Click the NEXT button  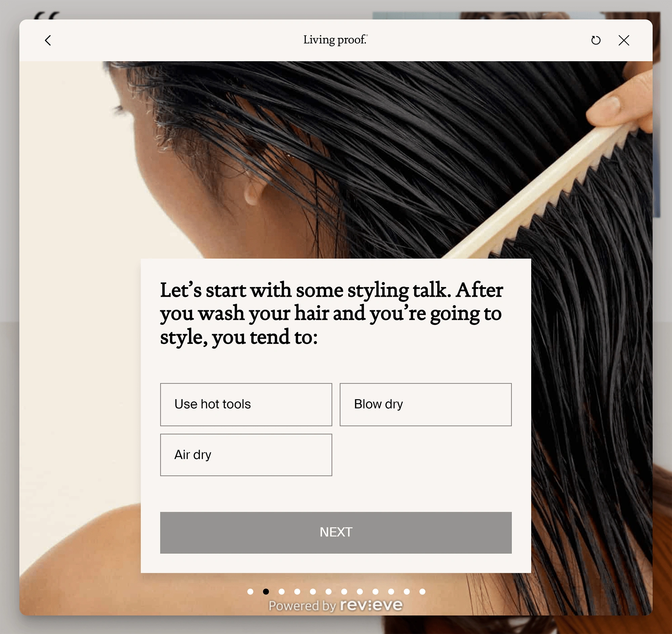(335, 532)
